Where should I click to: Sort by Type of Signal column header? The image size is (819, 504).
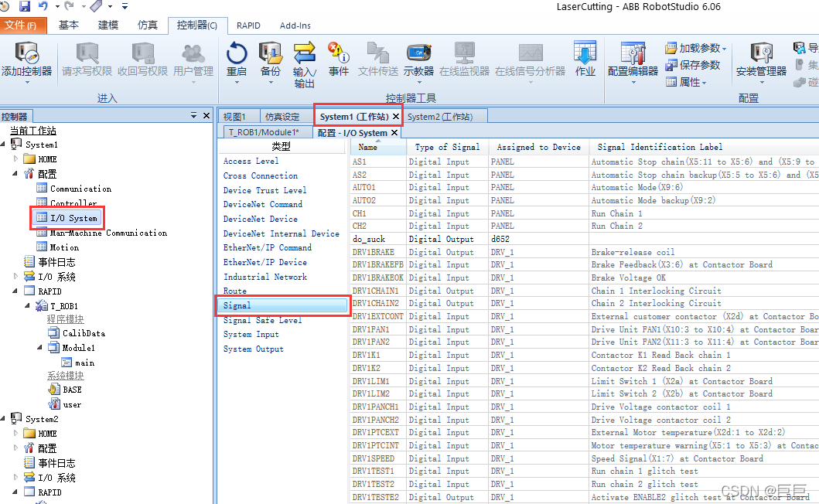coord(447,148)
